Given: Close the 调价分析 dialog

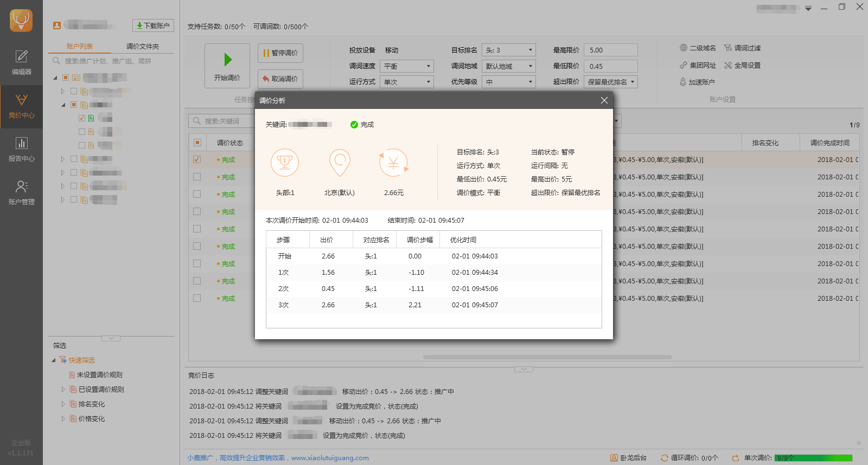Looking at the screenshot, I should (604, 100).
